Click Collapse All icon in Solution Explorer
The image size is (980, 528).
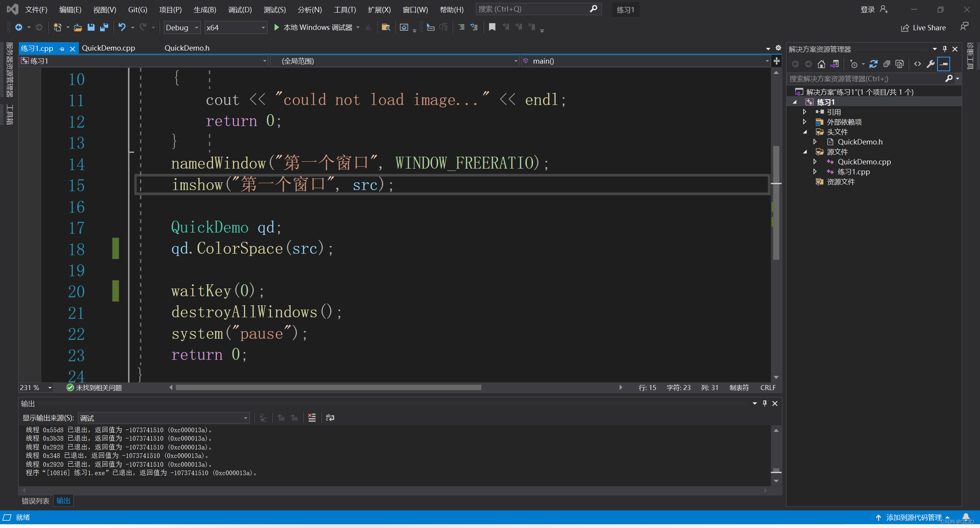point(886,64)
